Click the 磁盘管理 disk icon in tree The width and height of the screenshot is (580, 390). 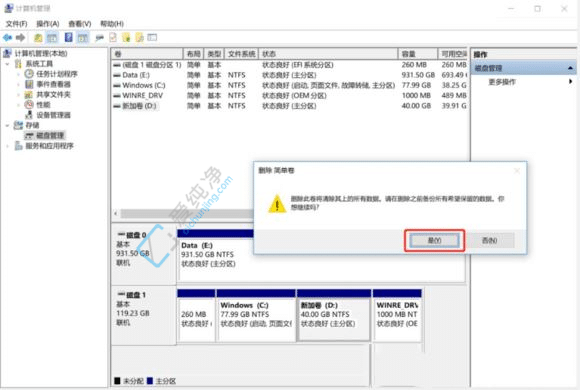pos(29,135)
